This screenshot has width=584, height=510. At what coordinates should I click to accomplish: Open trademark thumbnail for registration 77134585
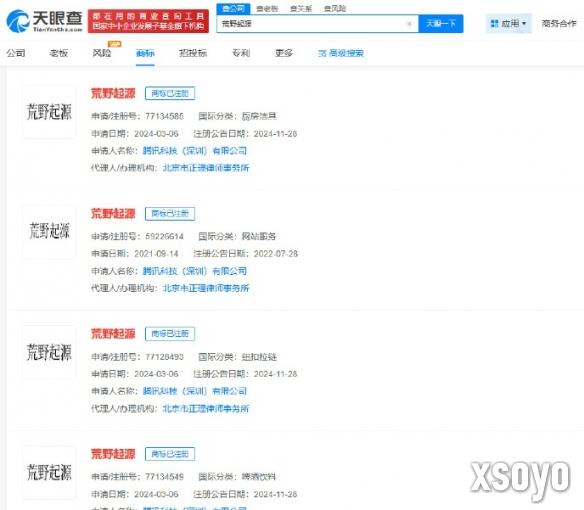click(x=49, y=112)
